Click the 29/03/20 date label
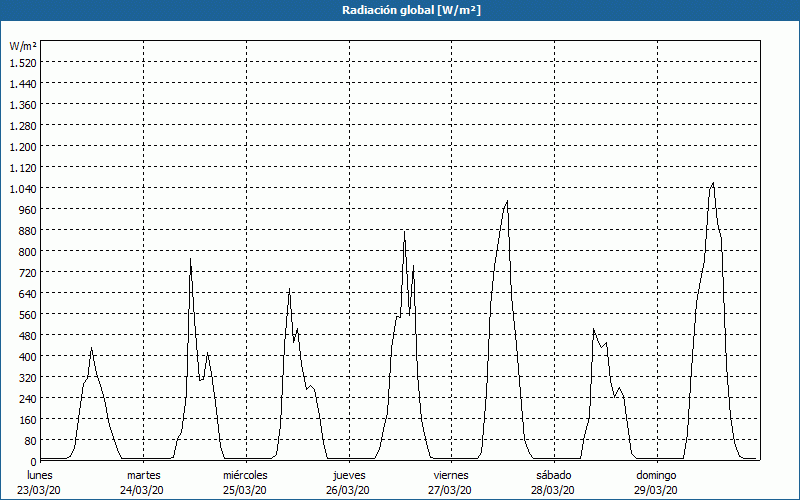 coord(656,490)
